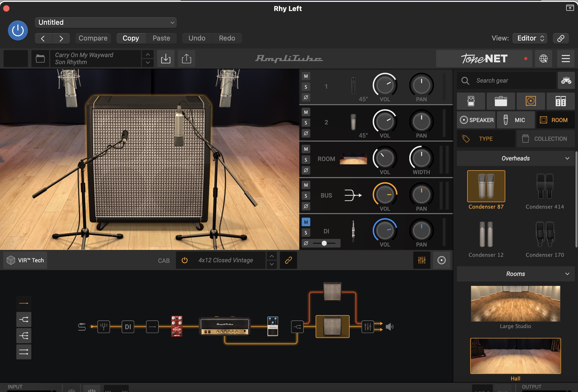Click the Compare button
Screen dimensions: 578x392
click(x=93, y=38)
